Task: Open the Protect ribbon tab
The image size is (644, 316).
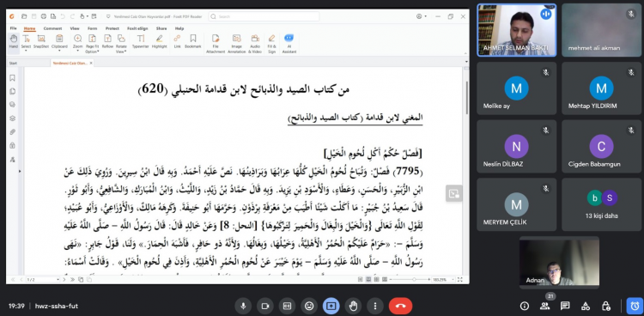Action: coord(112,28)
